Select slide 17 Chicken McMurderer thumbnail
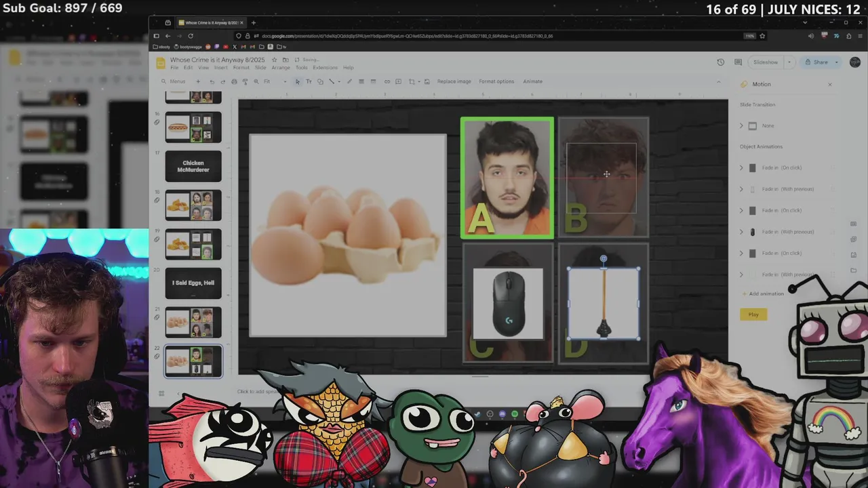 coord(193,166)
